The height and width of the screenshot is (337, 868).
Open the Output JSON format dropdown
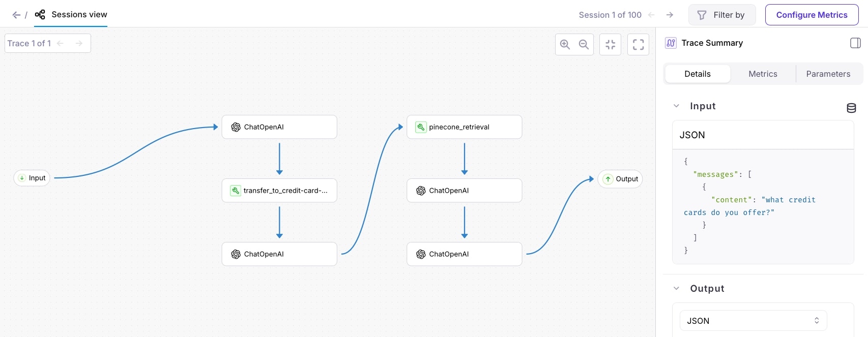[x=753, y=321]
